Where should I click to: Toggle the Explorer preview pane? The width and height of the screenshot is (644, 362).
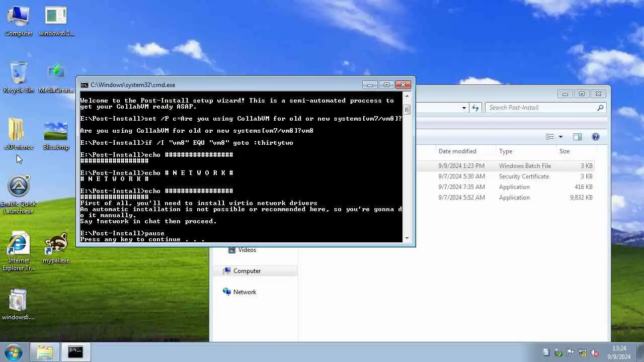tap(578, 137)
